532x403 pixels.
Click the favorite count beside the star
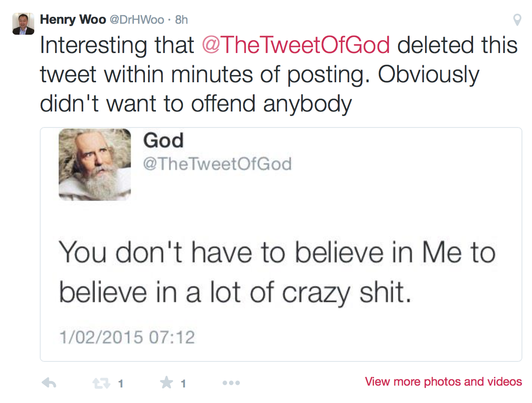pyautogui.click(x=183, y=384)
